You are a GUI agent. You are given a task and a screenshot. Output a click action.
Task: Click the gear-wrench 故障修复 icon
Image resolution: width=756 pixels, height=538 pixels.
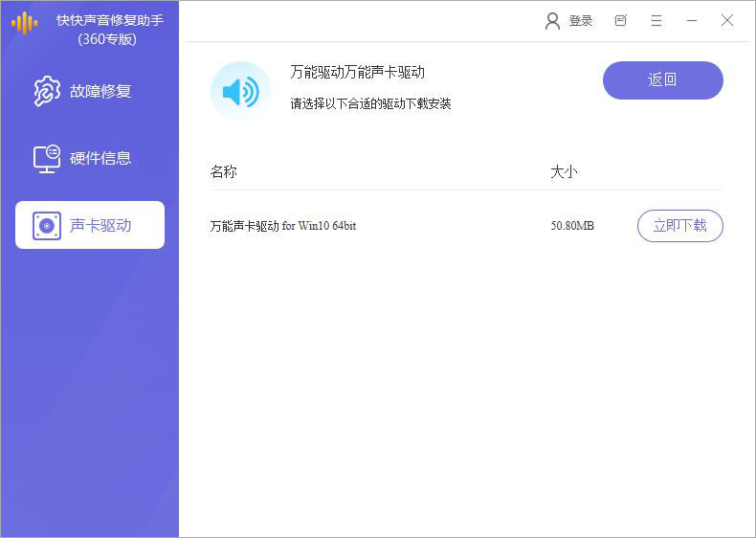(47, 91)
